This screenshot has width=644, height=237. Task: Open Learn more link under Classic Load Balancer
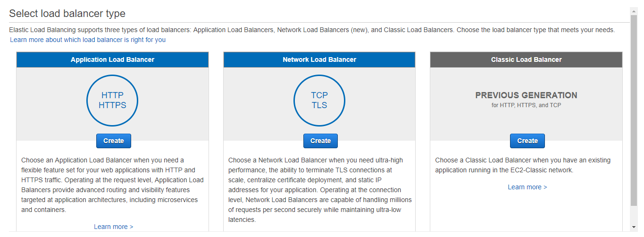point(527,187)
